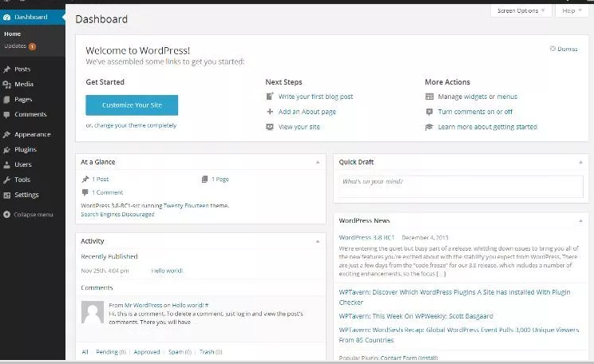Click the Media library icon

coord(6,85)
